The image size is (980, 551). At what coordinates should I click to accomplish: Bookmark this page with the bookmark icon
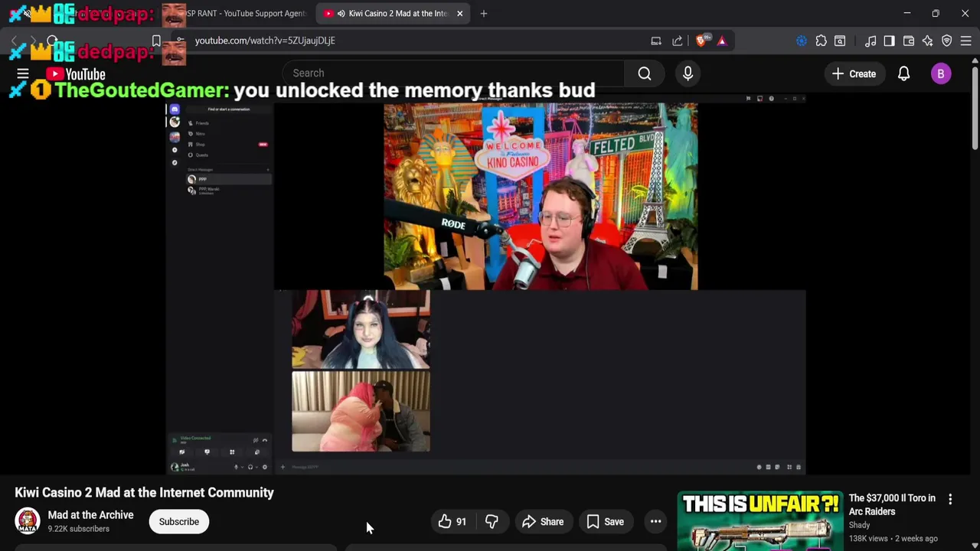pos(156,41)
